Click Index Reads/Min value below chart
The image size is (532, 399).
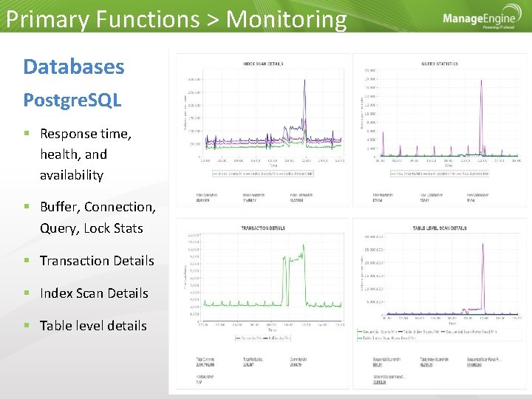[250, 200]
